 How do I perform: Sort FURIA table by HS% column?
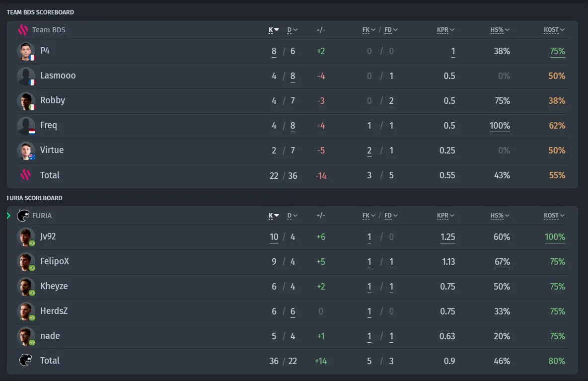tap(500, 216)
